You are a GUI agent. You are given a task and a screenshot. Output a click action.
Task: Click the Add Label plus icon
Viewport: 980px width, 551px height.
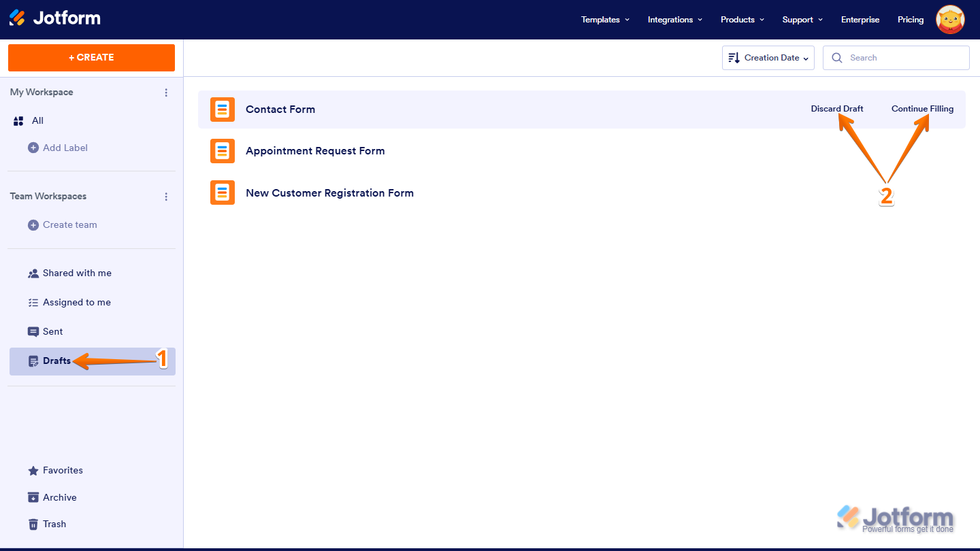click(33, 148)
